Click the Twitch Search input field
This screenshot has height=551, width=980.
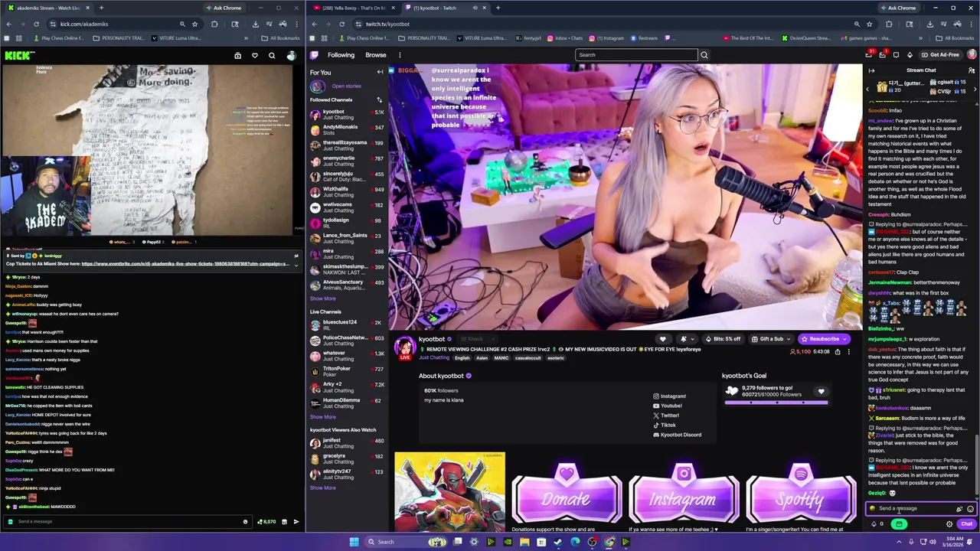(x=636, y=55)
